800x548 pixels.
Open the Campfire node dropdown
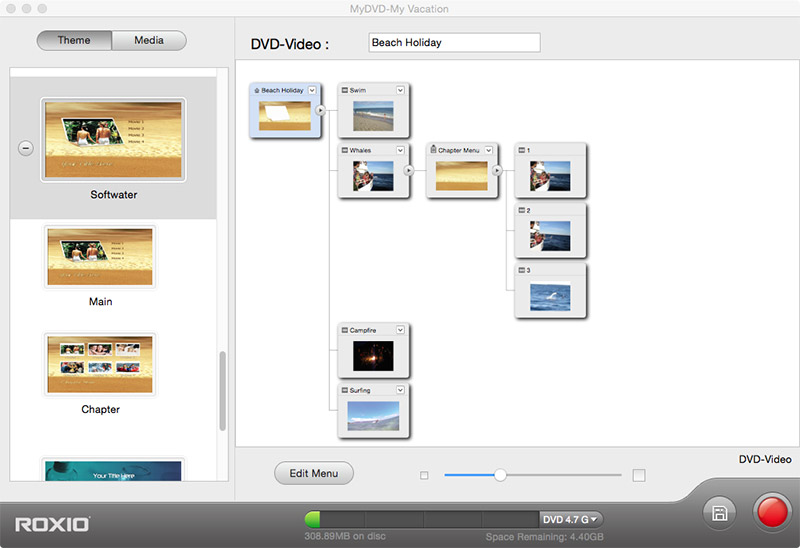[x=400, y=330]
